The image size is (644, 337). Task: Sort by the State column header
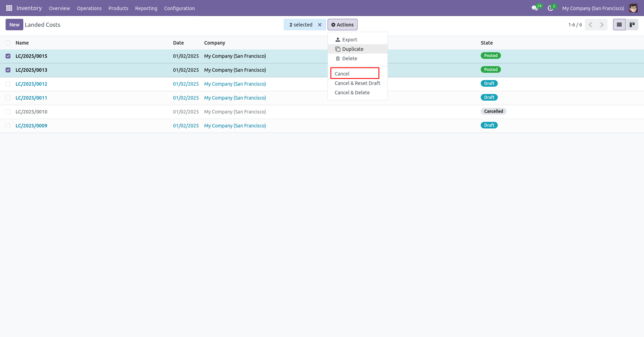click(x=487, y=43)
